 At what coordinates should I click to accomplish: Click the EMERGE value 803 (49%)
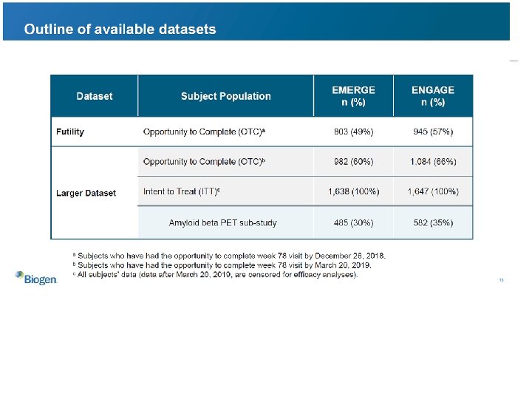tap(353, 132)
